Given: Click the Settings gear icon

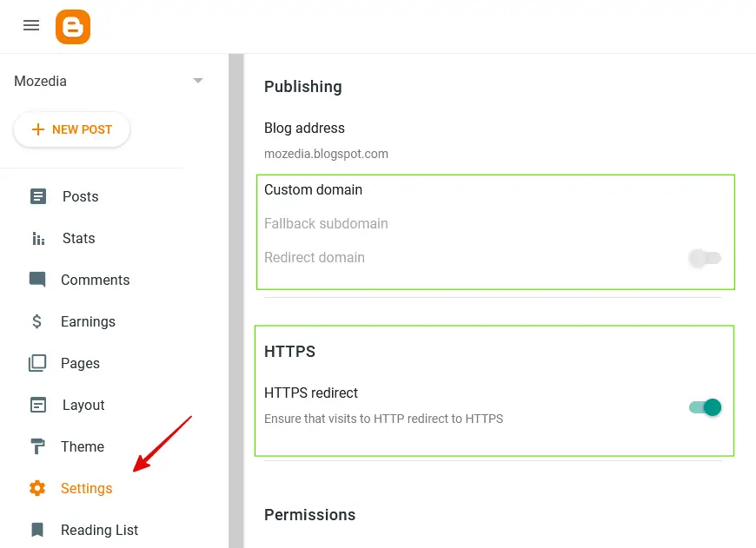Looking at the screenshot, I should click(37, 488).
